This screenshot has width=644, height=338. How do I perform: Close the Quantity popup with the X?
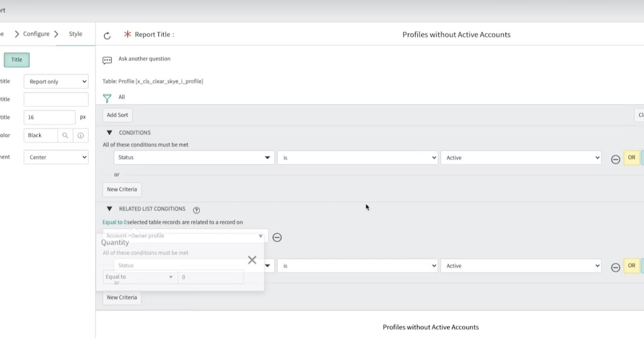[x=252, y=260]
